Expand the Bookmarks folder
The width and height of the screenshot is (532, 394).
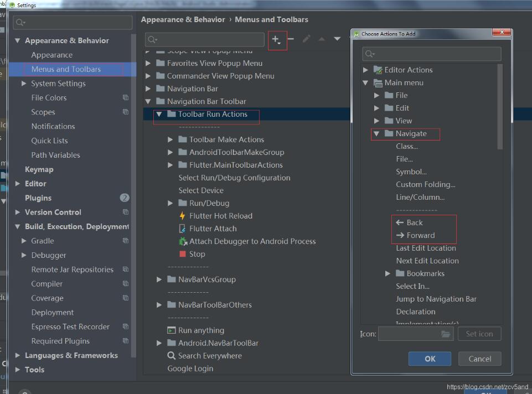[388, 273]
